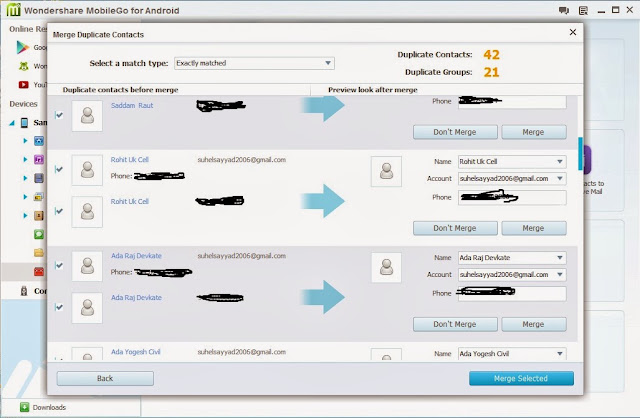Click the duplicate list vertical scrollbar thumb
The width and height of the screenshot is (640, 418).
click(x=580, y=153)
